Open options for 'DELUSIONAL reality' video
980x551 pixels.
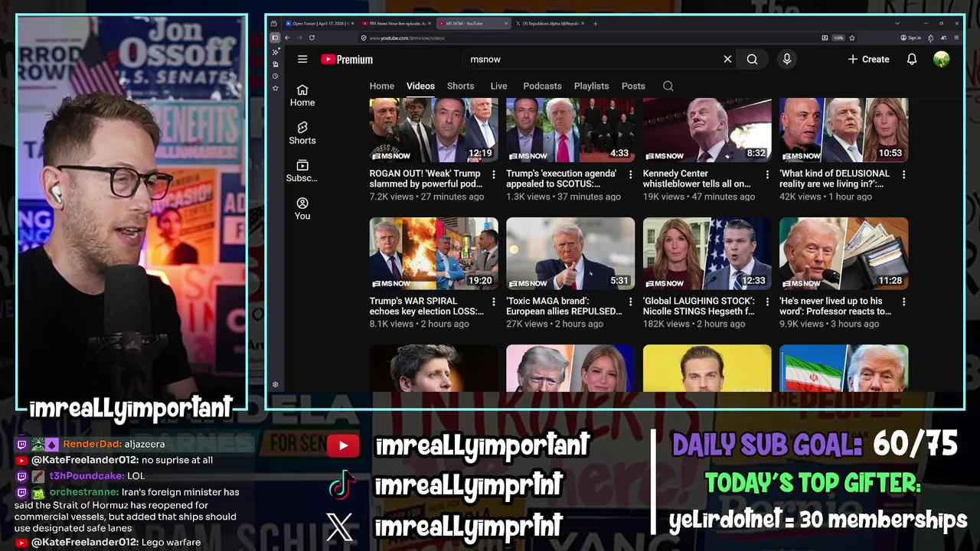coord(903,174)
